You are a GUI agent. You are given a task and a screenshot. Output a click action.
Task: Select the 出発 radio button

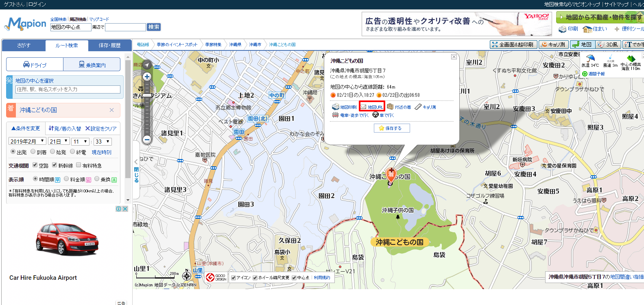13,152
